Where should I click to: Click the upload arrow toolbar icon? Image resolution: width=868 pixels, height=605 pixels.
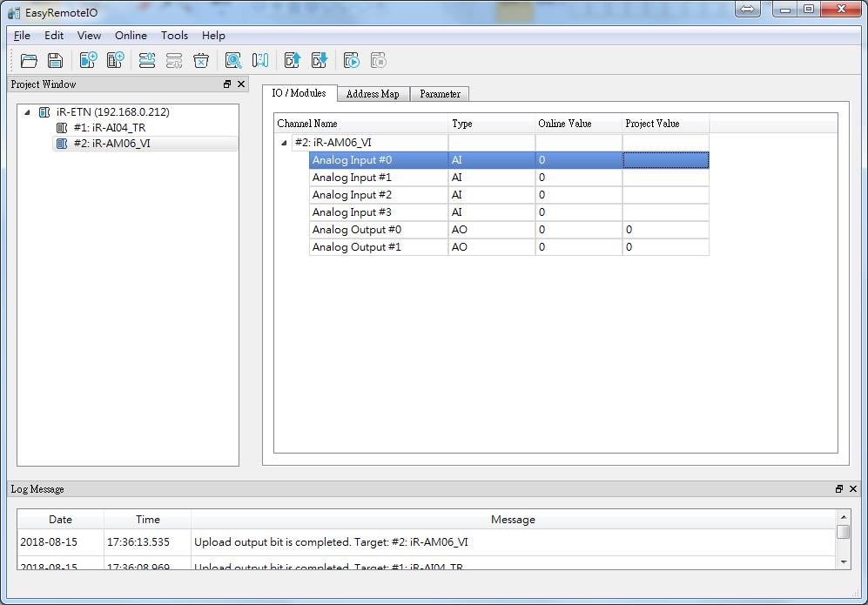coord(293,60)
